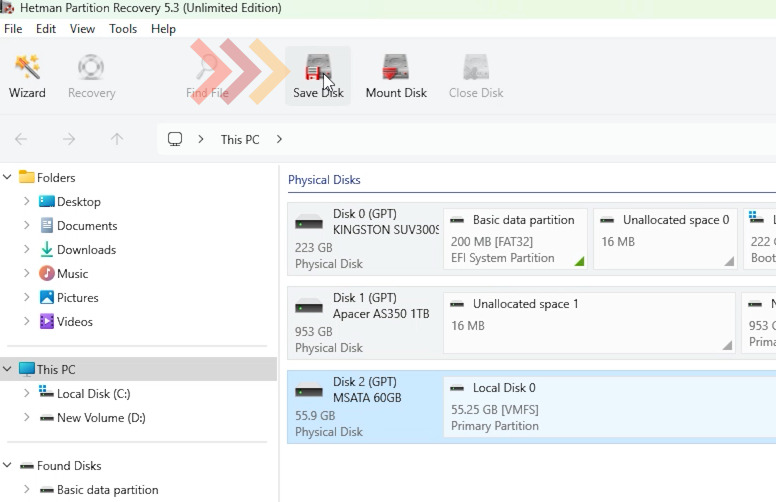The image size is (776, 502).
Task: Launch the Wizard tool
Action: pyautogui.click(x=27, y=76)
